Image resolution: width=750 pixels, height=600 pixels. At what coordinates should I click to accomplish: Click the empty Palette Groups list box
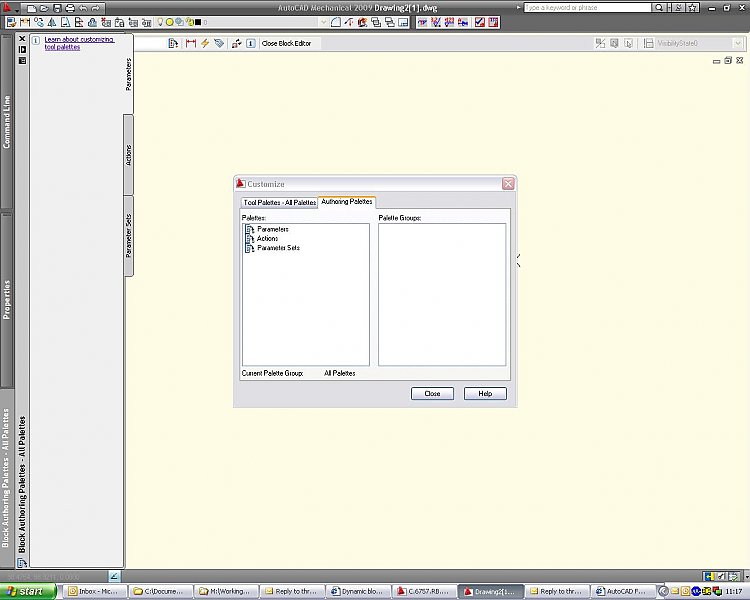[x=442, y=295]
